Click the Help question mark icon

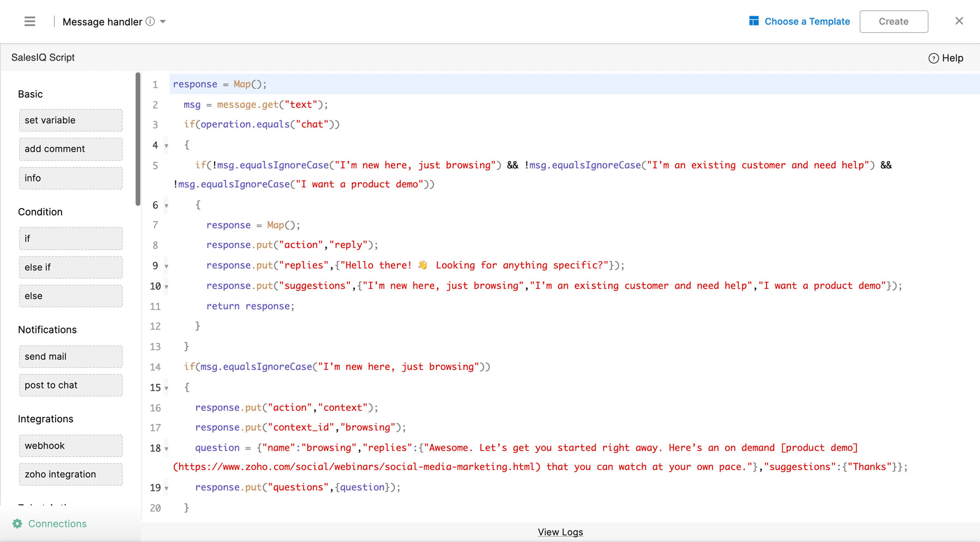933,58
